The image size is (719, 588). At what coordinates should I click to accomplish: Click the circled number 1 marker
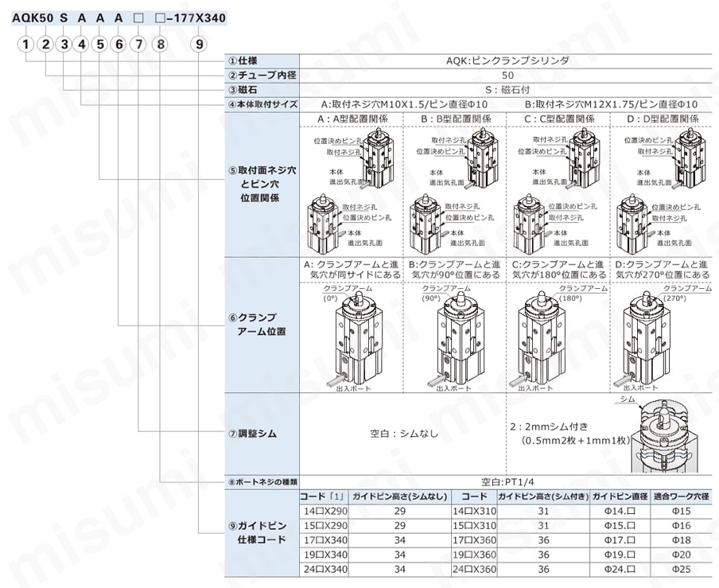point(25,45)
